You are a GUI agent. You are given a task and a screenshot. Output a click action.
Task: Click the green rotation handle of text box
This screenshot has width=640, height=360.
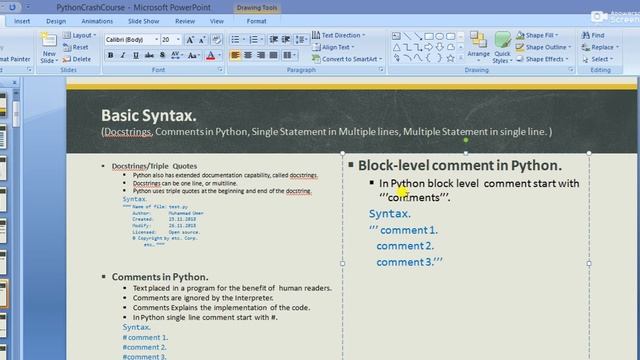tap(466, 140)
